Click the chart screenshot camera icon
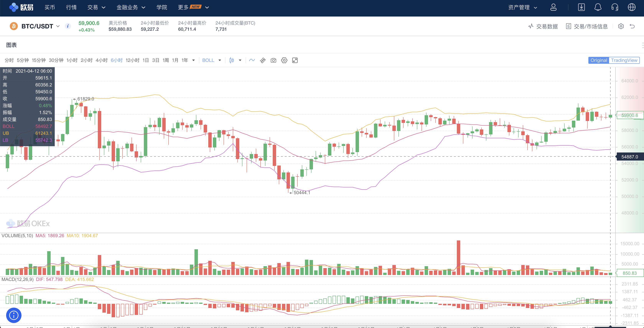The height and width of the screenshot is (328, 644). click(x=273, y=60)
